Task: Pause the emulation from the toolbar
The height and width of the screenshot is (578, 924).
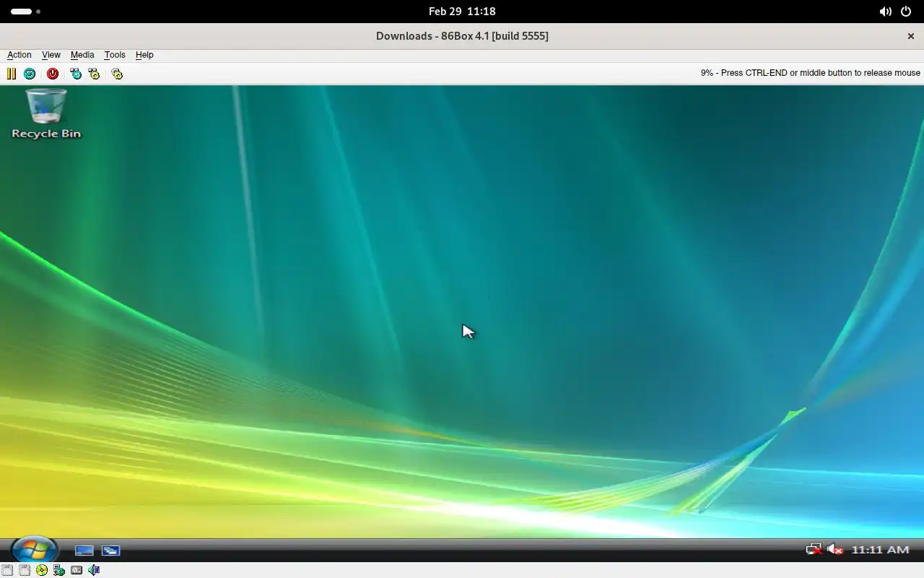Action: tap(12, 74)
